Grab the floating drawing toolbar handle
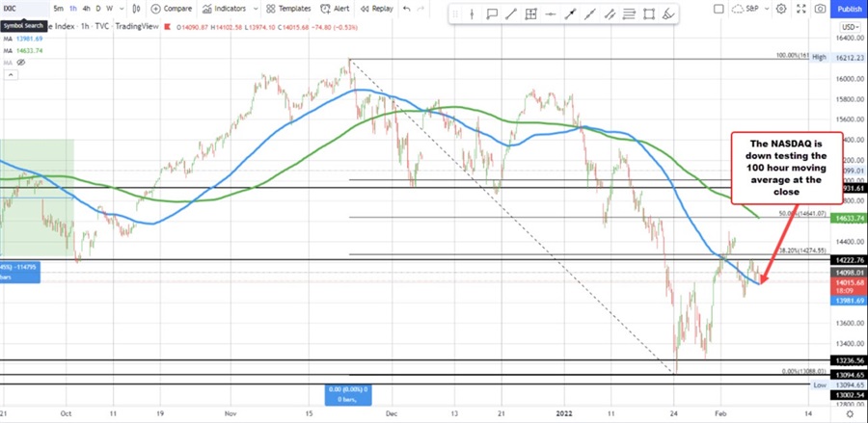 pyautogui.click(x=455, y=14)
